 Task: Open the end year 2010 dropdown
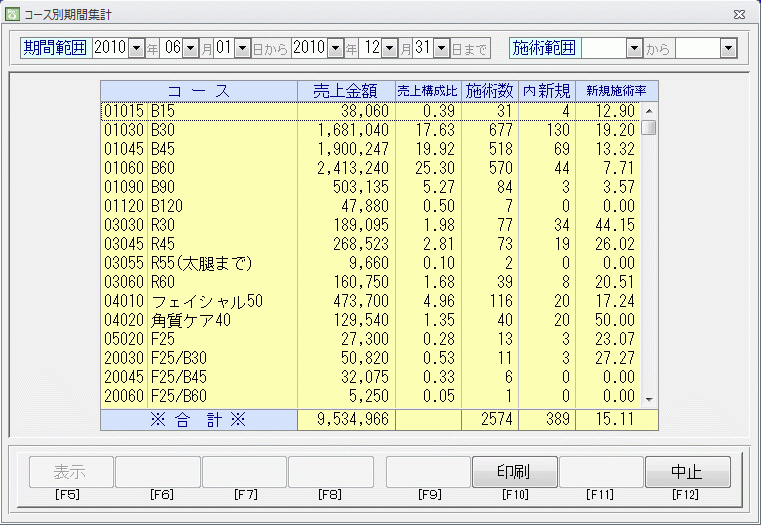336,49
